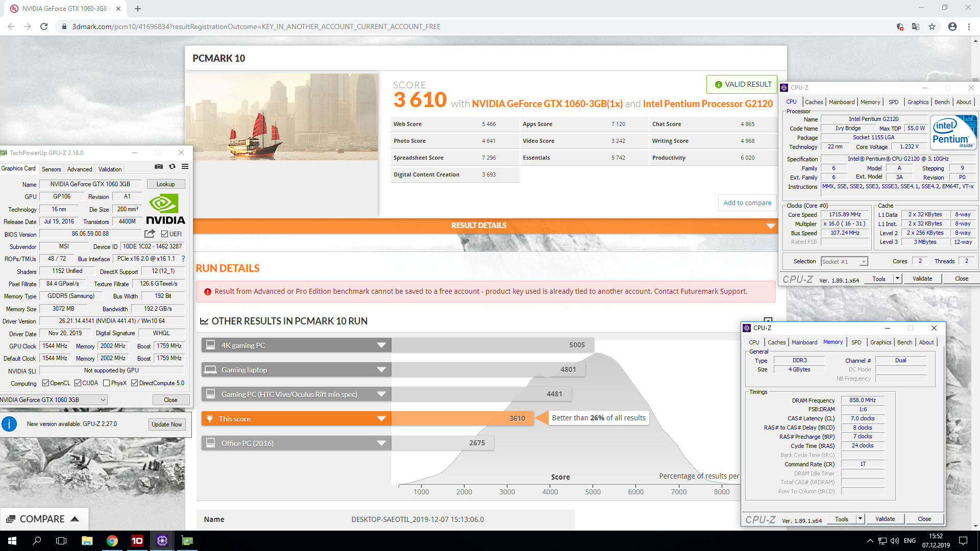Image resolution: width=980 pixels, height=551 pixels.
Task: Show hidden system tray icons
Action: 870,541
